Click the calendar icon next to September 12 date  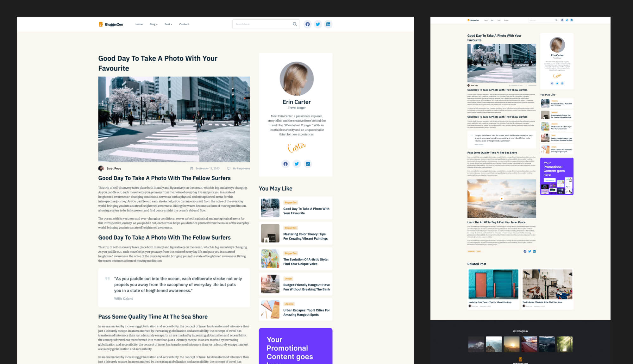click(x=191, y=168)
